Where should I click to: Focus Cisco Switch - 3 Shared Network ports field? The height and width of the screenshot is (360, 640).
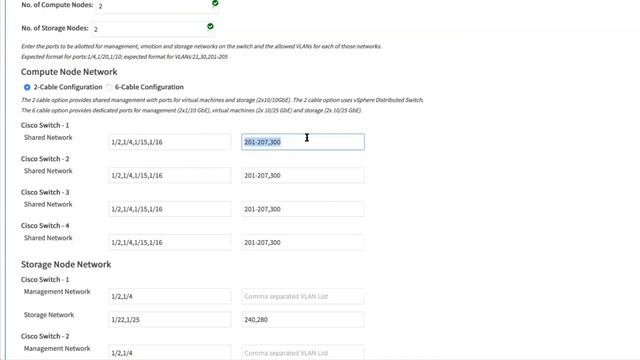tap(170, 209)
